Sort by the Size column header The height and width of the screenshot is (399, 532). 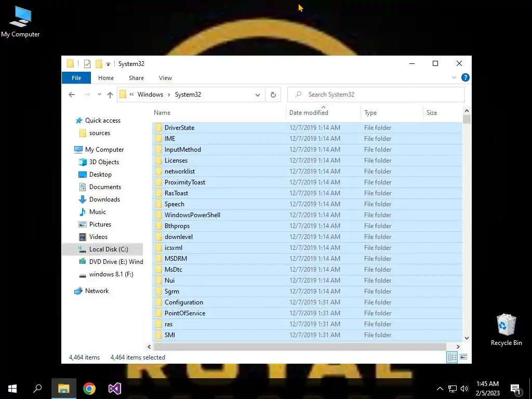pyautogui.click(x=443, y=113)
